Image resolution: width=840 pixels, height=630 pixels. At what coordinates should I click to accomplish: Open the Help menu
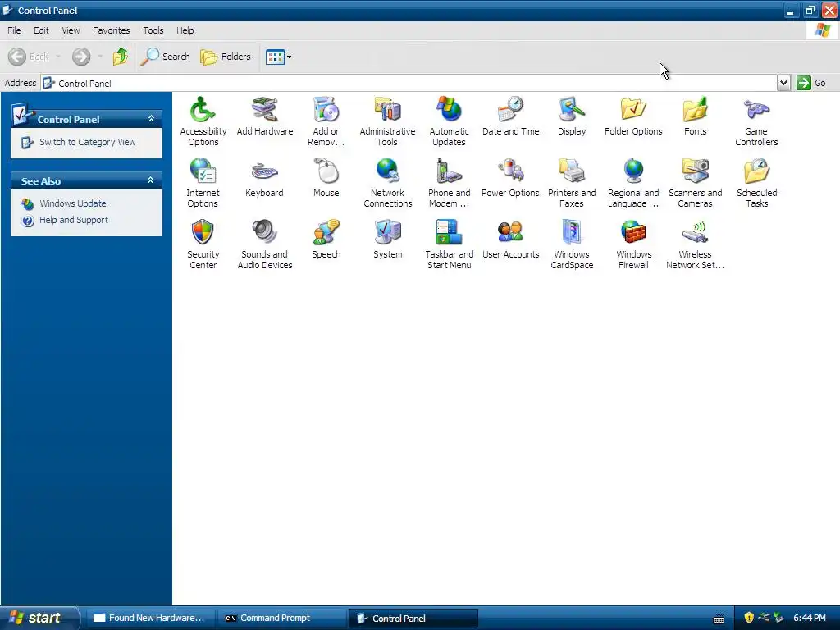click(x=185, y=30)
